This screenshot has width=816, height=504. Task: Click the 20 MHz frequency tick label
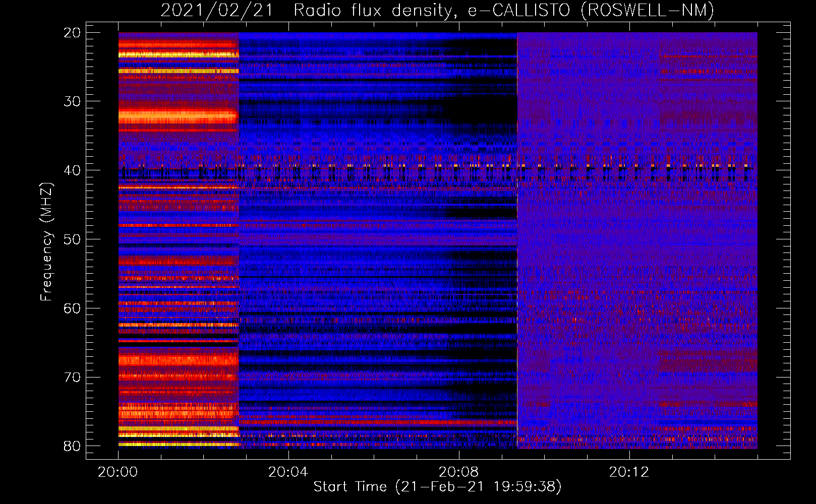tap(72, 33)
